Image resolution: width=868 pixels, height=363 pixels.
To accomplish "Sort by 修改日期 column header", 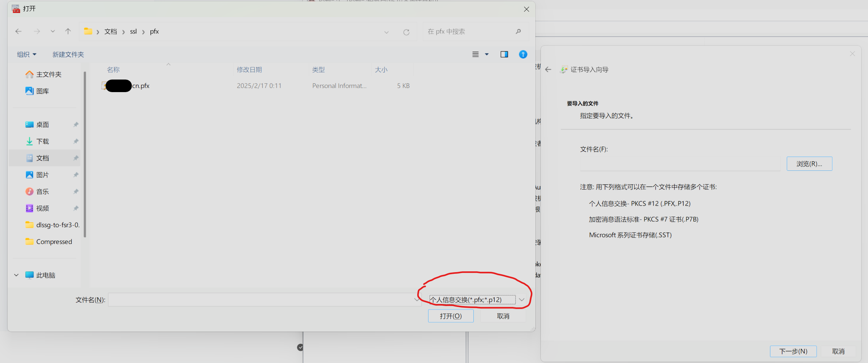I will (x=249, y=70).
